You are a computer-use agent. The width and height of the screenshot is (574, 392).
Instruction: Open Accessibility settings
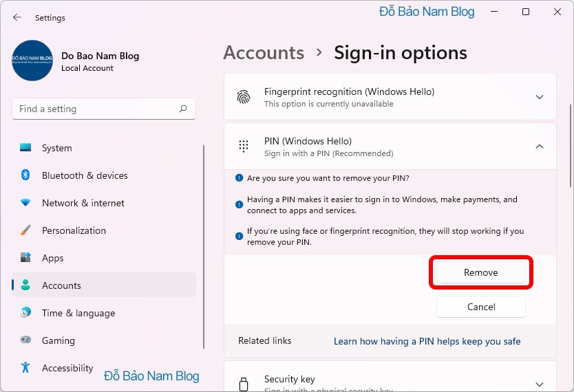coord(104,367)
